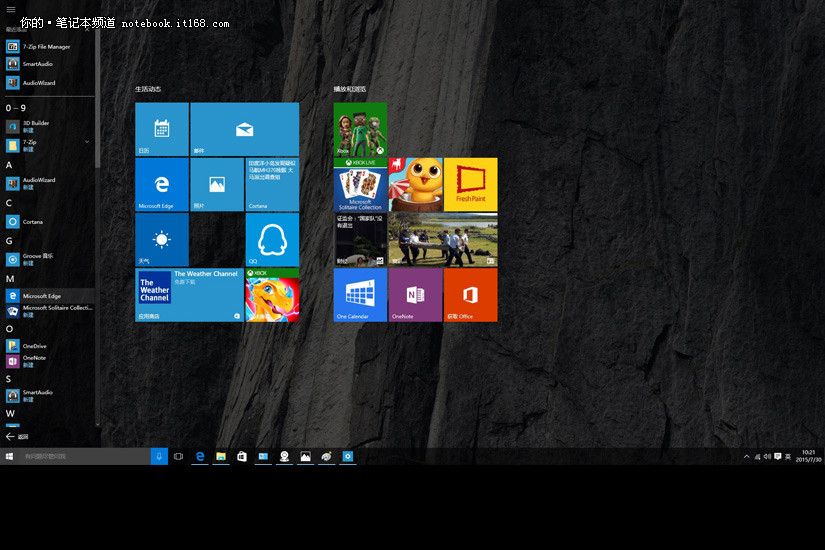Open Groove Music in app list
Screen dimensions: 825x550
coord(49,259)
